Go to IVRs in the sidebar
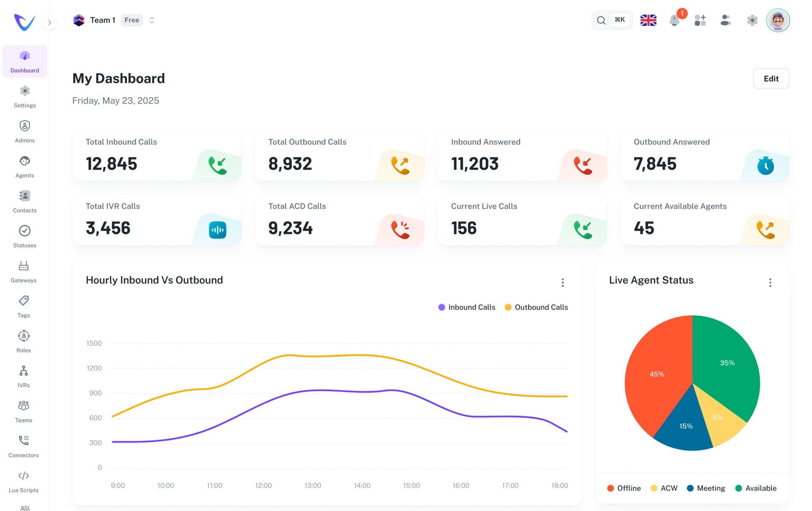The width and height of the screenshot is (812, 511). 24,376
